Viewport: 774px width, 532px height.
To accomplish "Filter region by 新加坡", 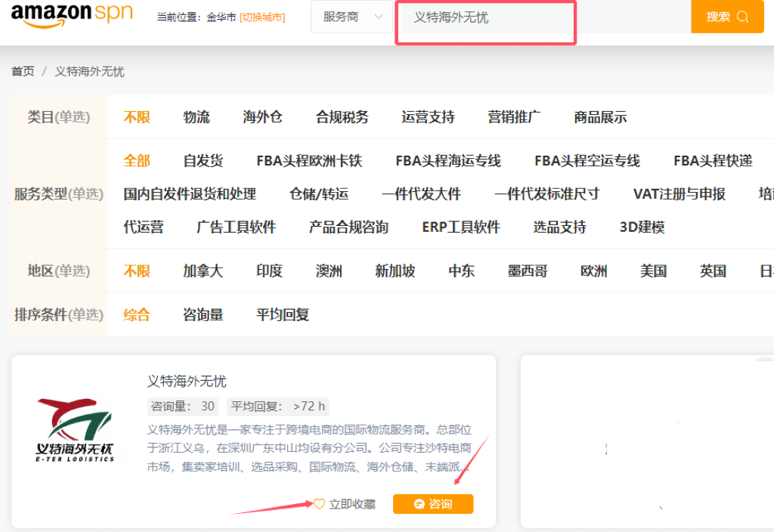I will [x=395, y=271].
